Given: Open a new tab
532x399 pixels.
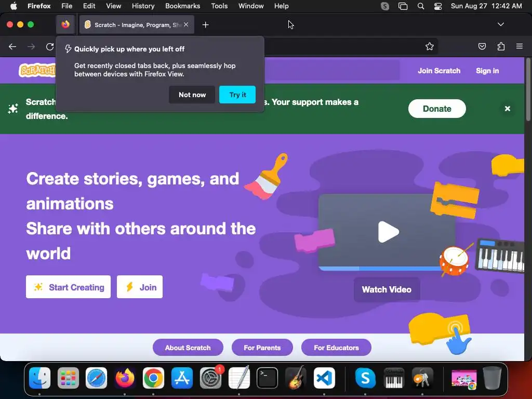Looking at the screenshot, I should (x=205, y=25).
